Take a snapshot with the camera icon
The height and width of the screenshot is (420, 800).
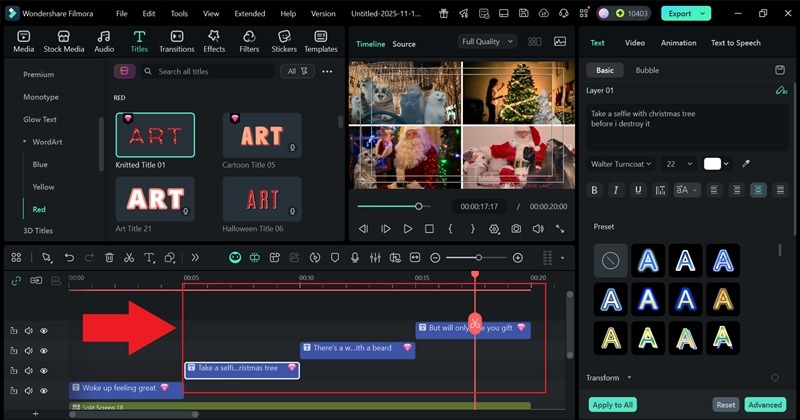point(516,229)
